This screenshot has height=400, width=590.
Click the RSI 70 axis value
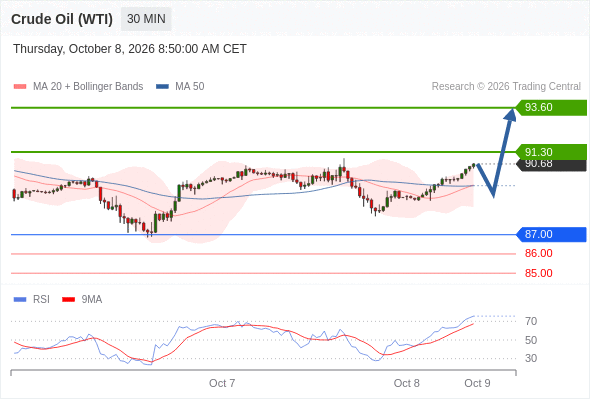coord(531,321)
